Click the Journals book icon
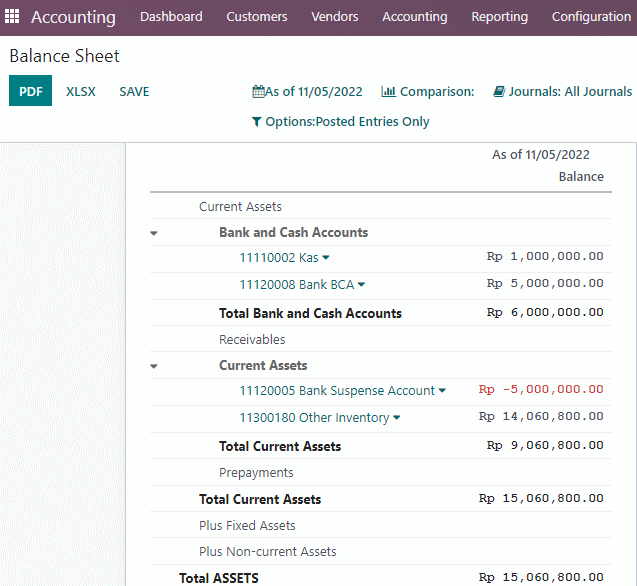The width and height of the screenshot is (637, 586). point(499,91)
